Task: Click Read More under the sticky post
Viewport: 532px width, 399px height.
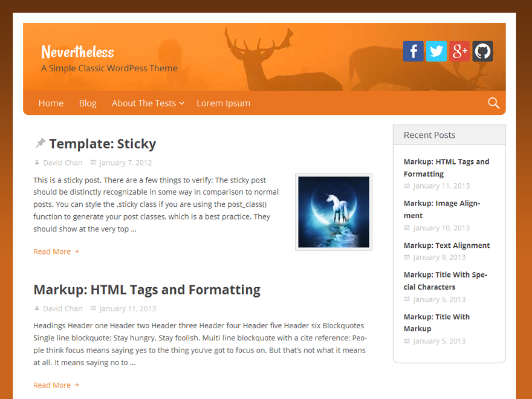Action: pyautogui.click(x=51, y=251)
